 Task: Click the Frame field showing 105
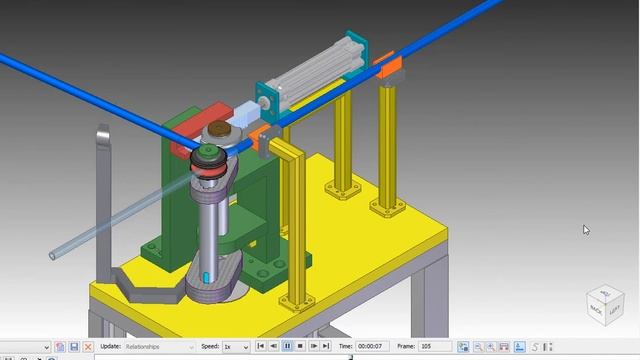click(x=435, y=346)
